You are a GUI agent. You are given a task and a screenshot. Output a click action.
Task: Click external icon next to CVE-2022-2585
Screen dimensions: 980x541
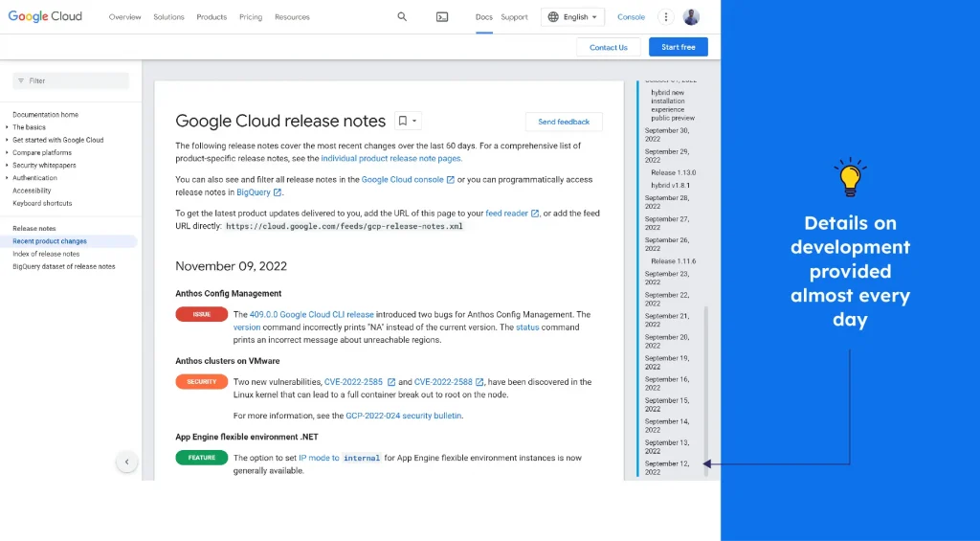point(391,382)
